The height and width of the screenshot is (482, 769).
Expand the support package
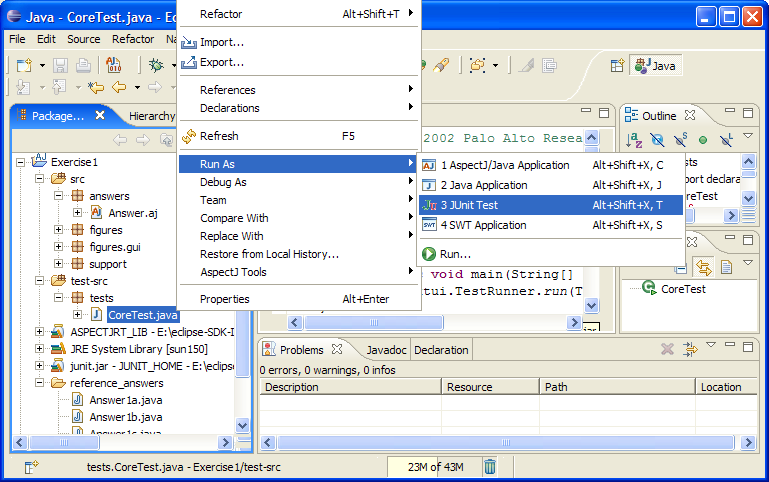coord(58,264)
